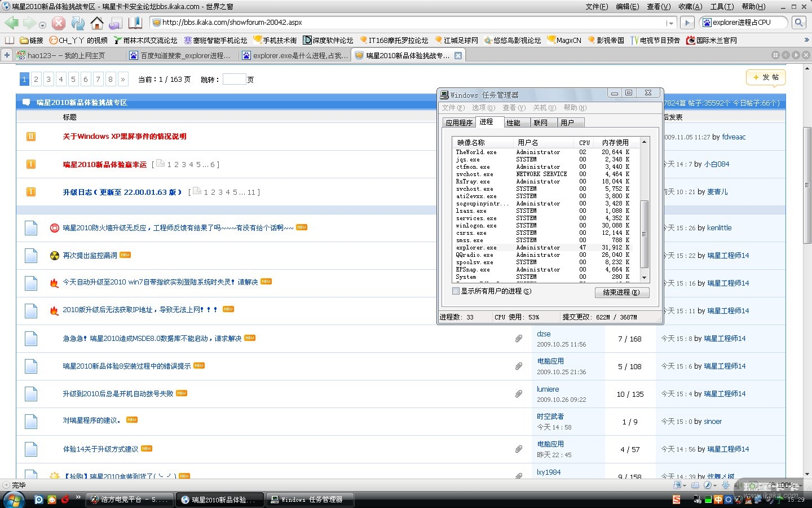
Task: Refresh the page with the reload icon
Action: pos(78,23)
